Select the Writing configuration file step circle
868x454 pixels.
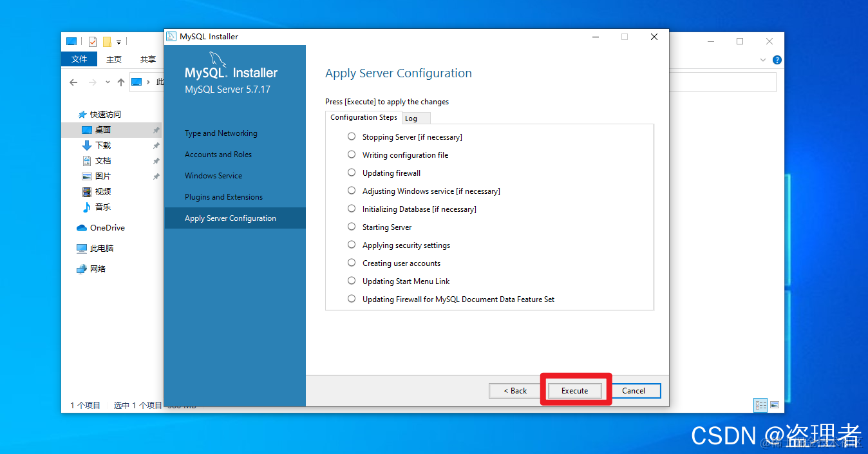point(352,155)
